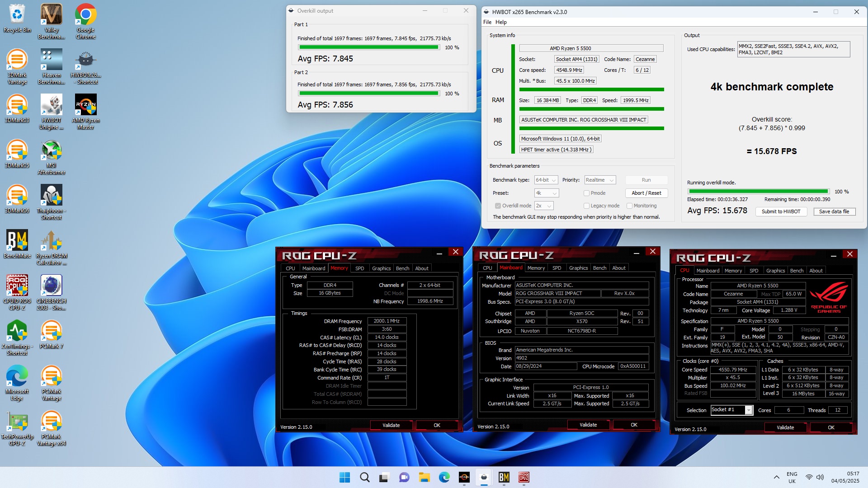Open CINEBENCH 2003 desktop shortcut

(52, 292)
